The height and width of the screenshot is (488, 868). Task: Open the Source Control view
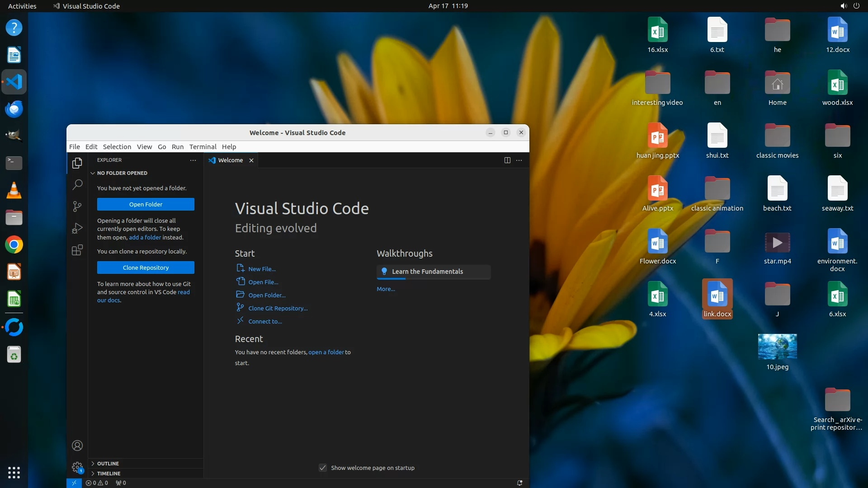tap(77, 206)
